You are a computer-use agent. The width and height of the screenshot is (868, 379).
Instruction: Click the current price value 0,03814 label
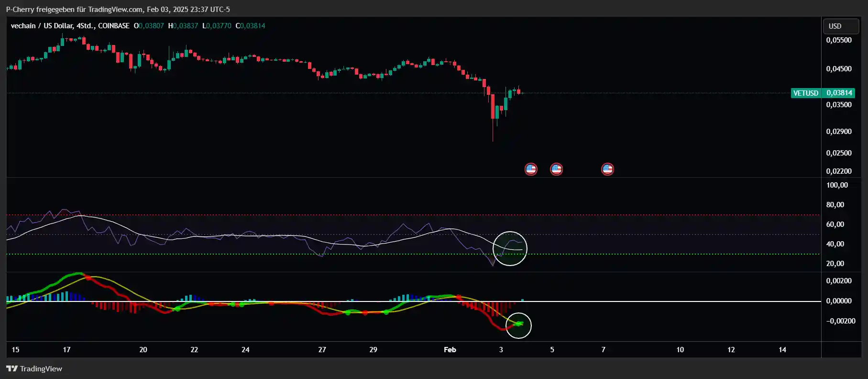(839, 93)
